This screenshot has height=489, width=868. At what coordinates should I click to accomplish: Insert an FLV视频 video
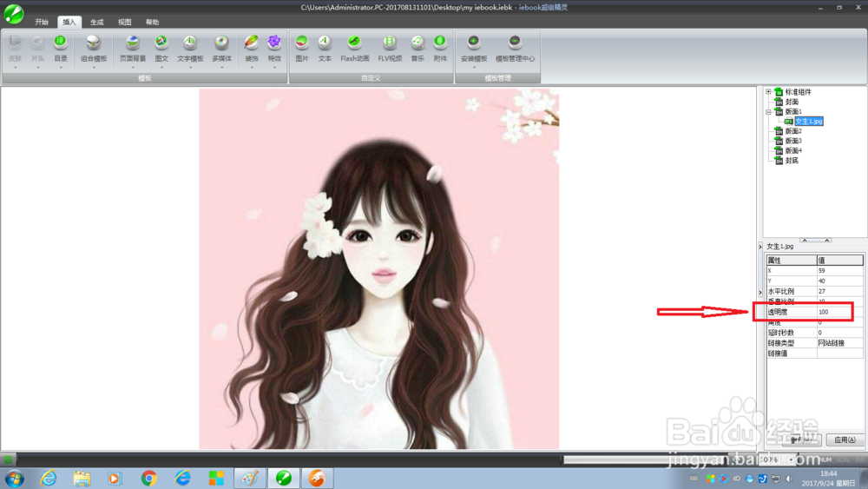(x=390, y=49)
